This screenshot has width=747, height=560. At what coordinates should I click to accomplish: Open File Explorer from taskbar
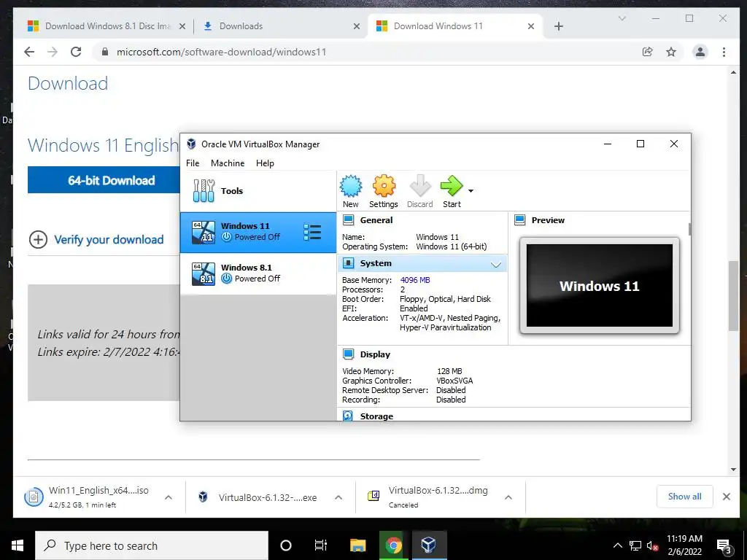click(x=357, y=545)
